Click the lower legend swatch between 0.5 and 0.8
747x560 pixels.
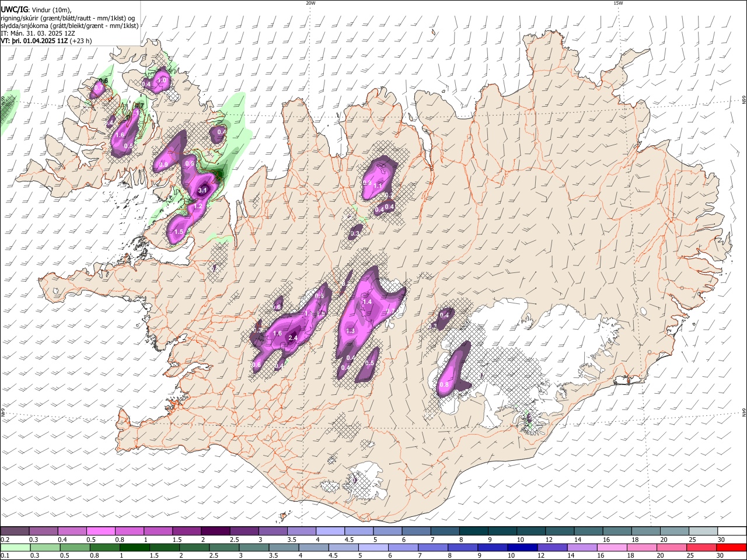coord(75,547)
